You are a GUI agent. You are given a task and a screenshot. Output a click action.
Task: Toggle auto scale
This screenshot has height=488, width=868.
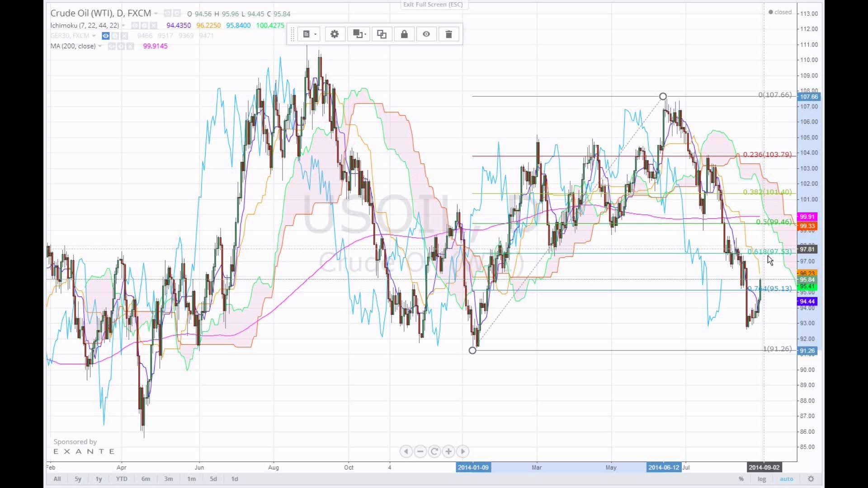[786, 479]
